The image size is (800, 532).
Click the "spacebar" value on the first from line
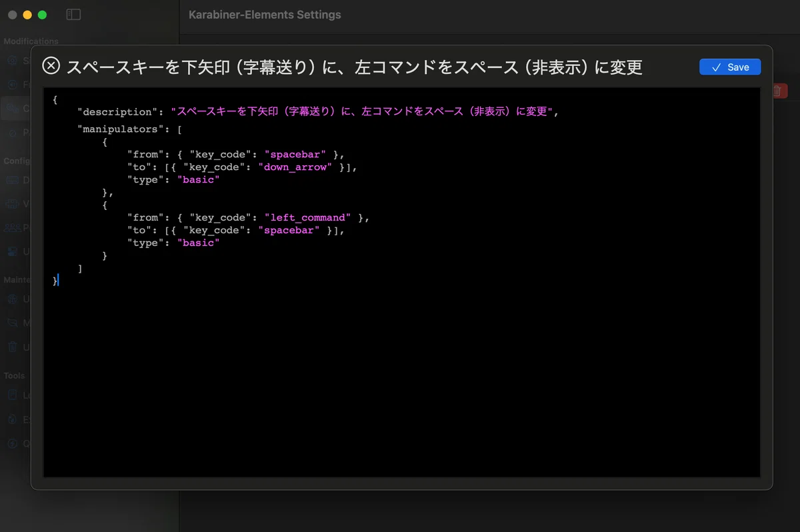[x=295, y=154]
